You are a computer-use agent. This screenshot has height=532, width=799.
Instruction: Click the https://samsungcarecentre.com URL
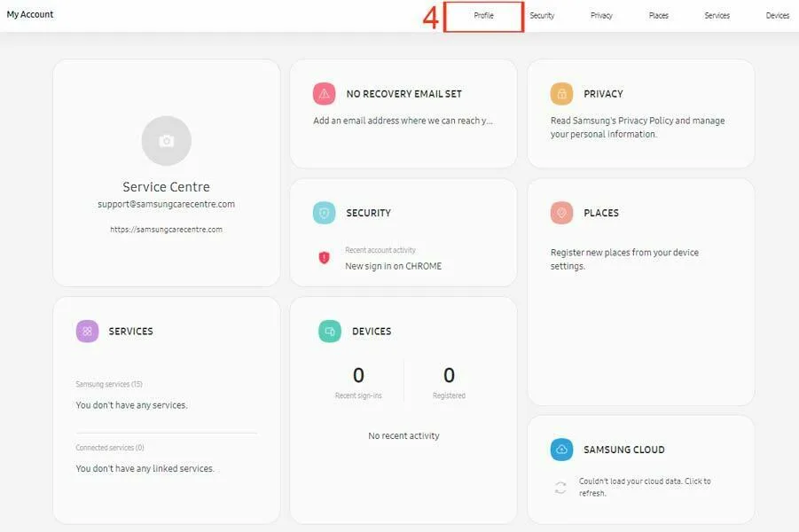click(166, 230)
